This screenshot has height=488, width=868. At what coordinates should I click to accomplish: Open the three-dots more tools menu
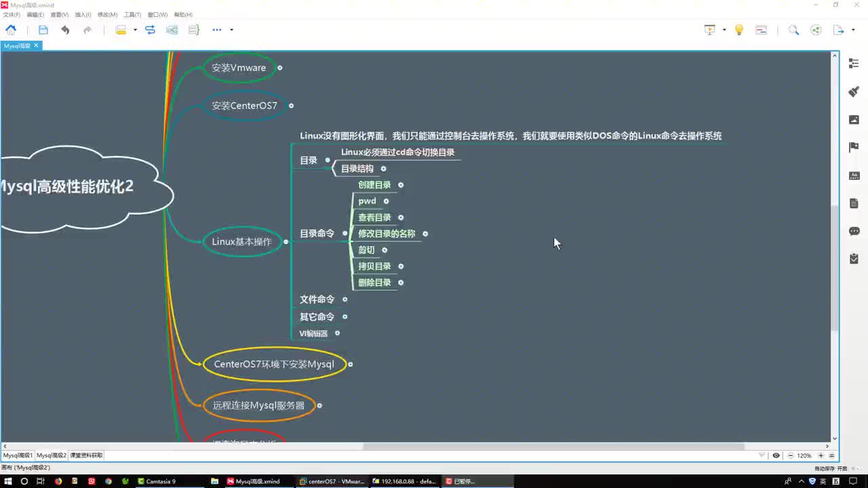coord(217,30)
